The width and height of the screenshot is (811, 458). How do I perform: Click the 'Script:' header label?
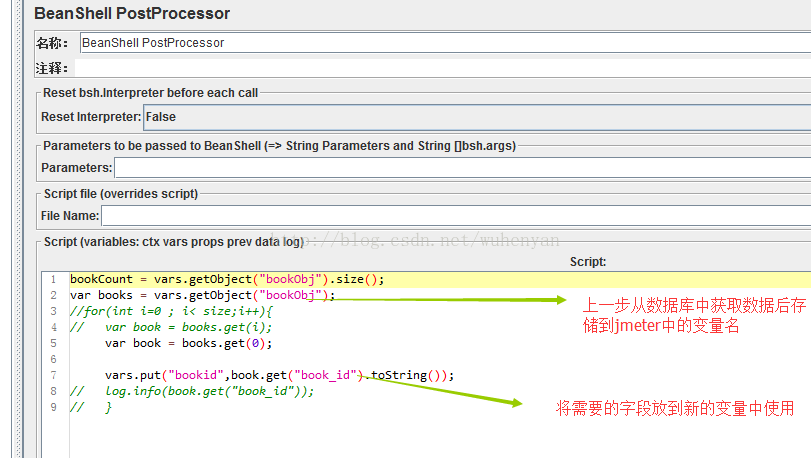coord(588,262)
